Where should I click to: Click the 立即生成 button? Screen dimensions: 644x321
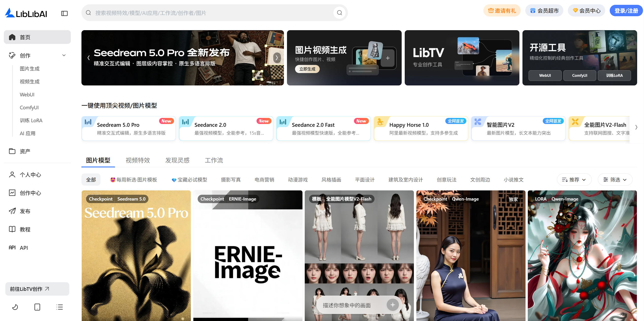click(307, 69)
